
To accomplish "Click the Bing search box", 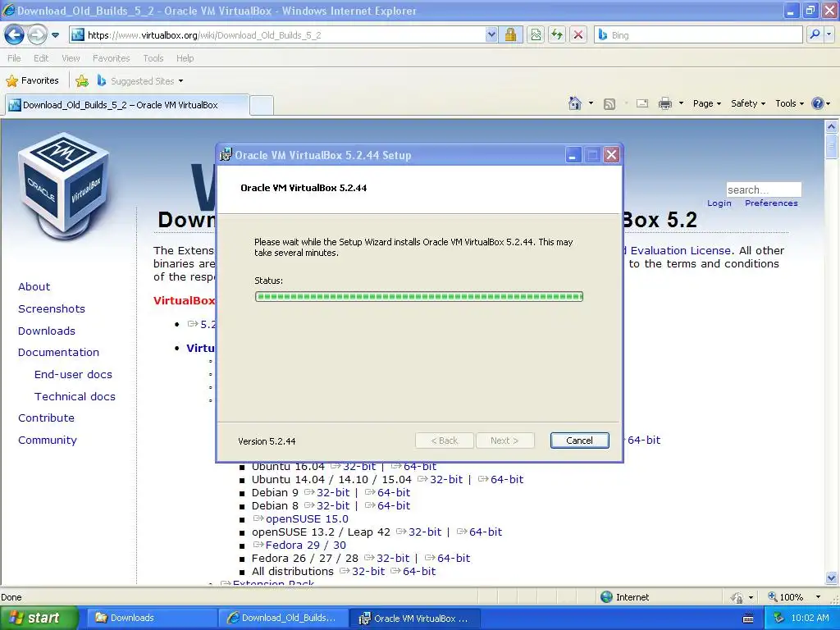I will [699, 35].
